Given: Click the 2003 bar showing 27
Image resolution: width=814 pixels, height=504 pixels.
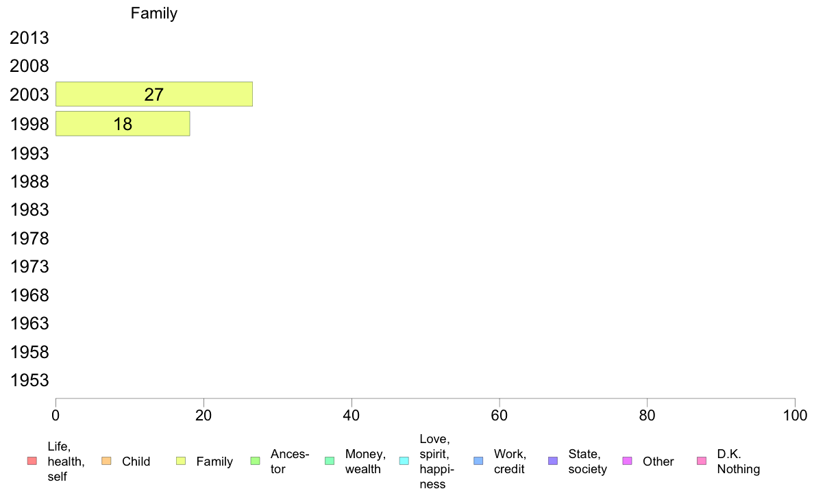Looking at the screenshot, I should pyautogui.click(x=154, y=94).
